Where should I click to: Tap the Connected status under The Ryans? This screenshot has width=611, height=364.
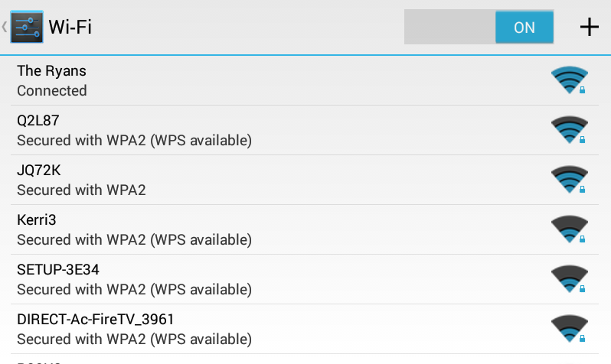tap(52, 91)
